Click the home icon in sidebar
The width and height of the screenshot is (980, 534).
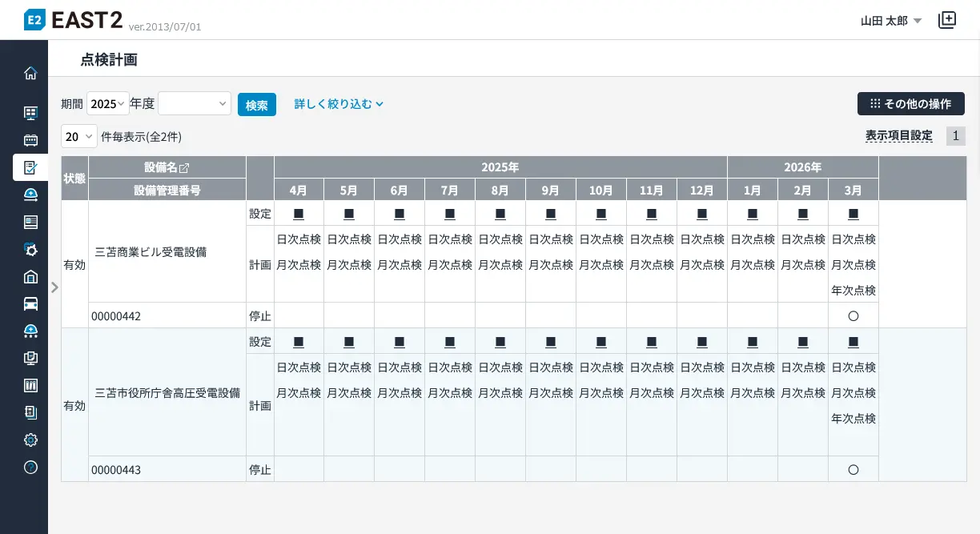tap(30, 73)
